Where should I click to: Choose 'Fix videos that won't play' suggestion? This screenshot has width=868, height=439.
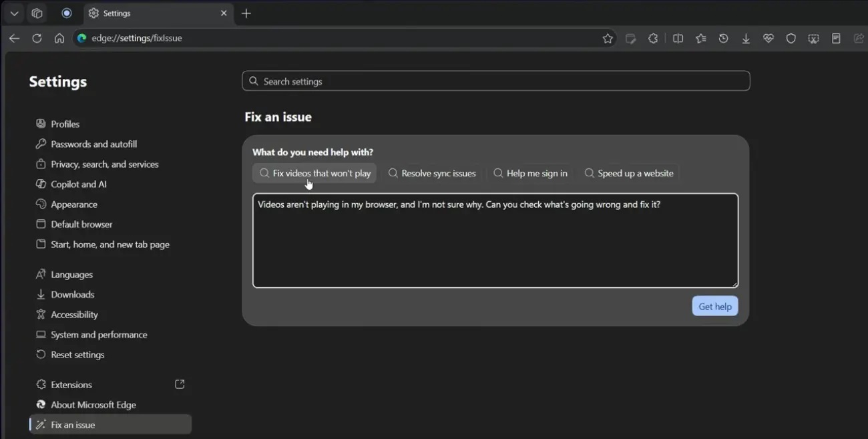coord(314,173)
